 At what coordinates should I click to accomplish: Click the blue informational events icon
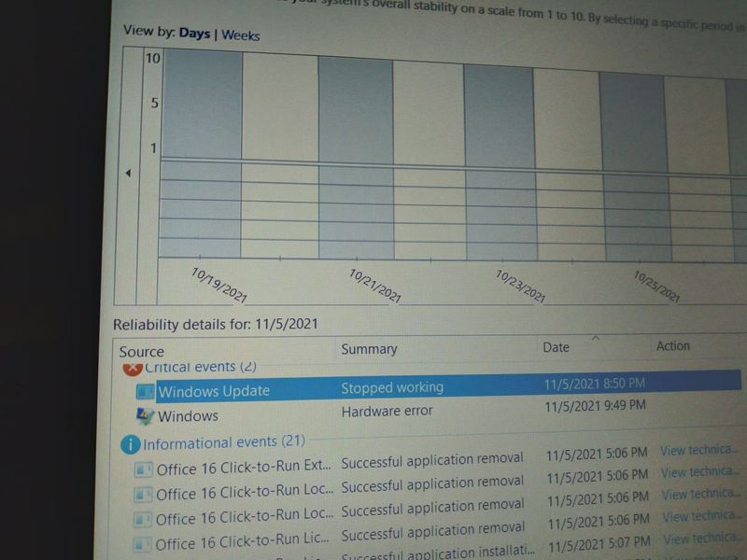pos(130,445)
